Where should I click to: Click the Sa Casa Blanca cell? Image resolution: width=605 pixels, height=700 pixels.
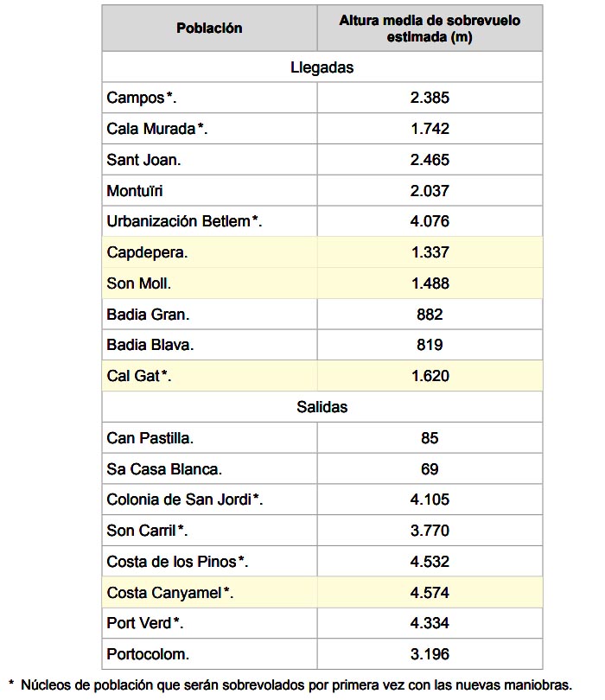coord(209,468)
